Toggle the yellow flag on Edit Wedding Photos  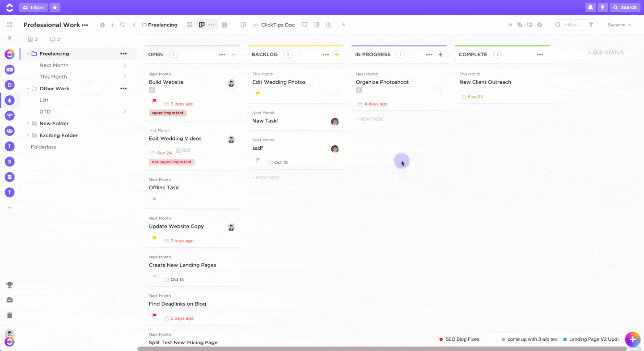(x=258, y=93)
